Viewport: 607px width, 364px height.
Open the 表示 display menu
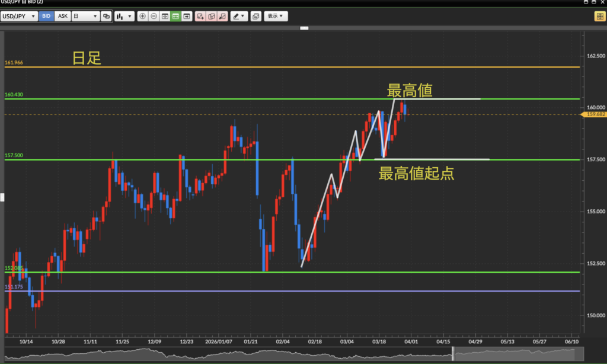coord(276,17)
